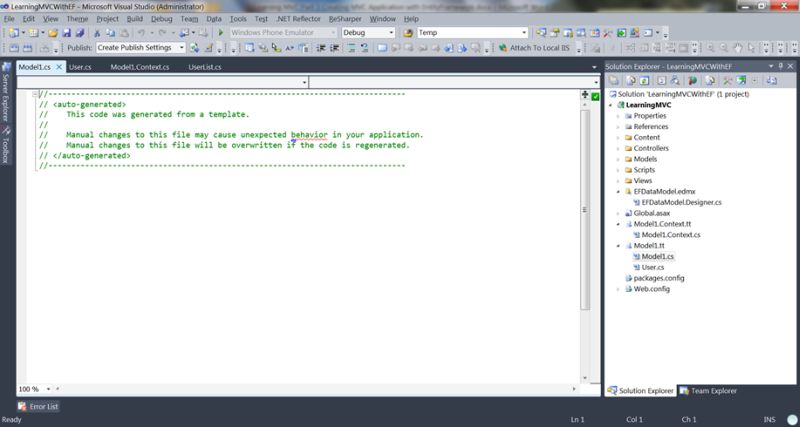Image resolution: width=800 pixels, height=427 pixels.
Task: Click the Undo arrow icon
Action: point(141,33)
